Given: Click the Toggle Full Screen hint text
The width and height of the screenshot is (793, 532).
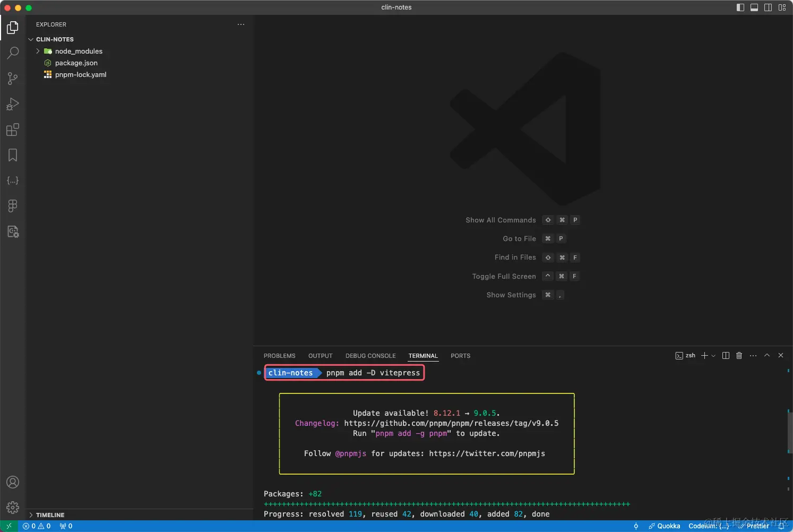Looking at the screenshot, I should 504,276.
